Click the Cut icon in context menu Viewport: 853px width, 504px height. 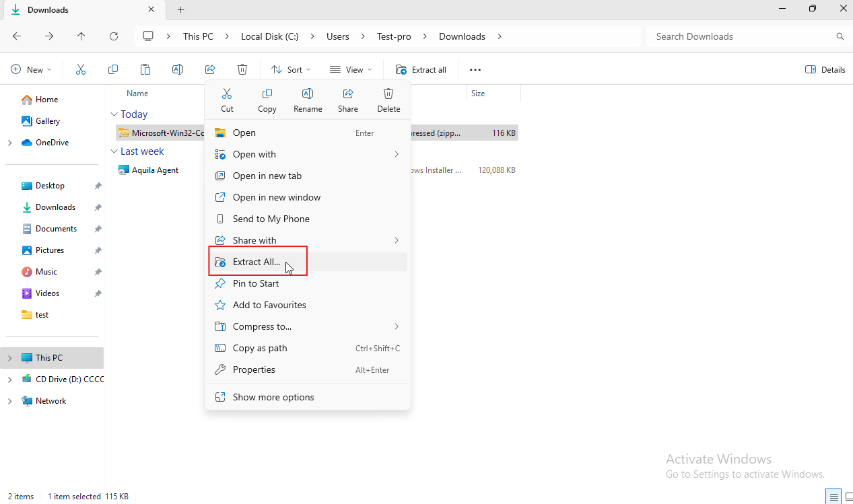pyautogui.click(x=227, y=94)
